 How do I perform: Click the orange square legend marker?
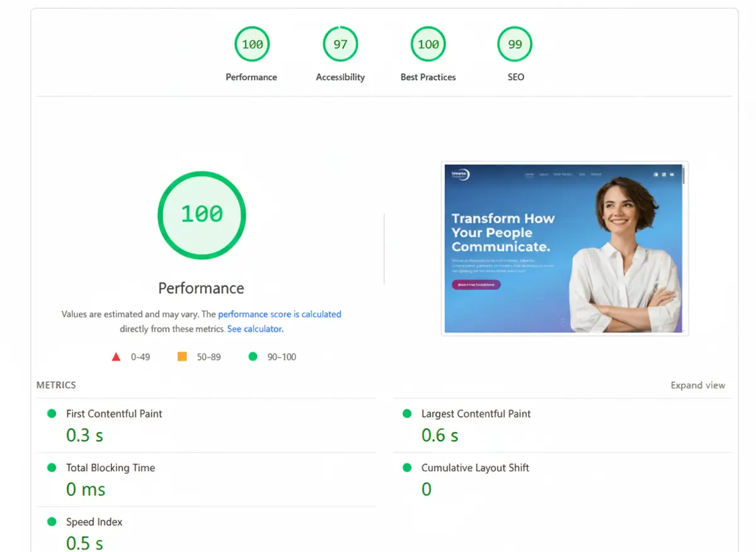click(182, 356)
